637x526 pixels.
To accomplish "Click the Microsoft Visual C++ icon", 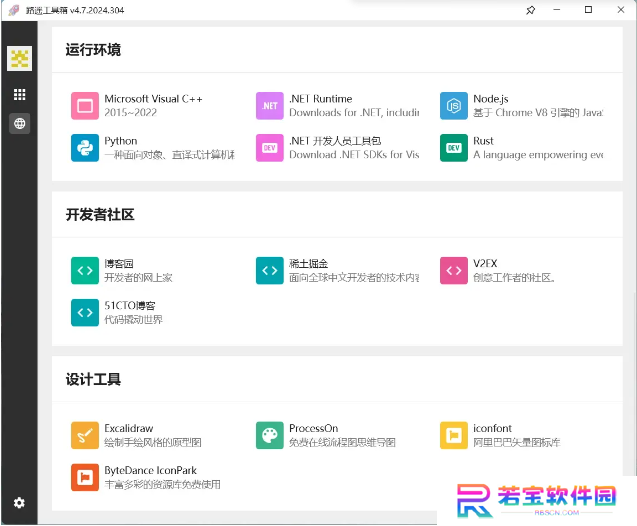I will click(x=85, y=106).
